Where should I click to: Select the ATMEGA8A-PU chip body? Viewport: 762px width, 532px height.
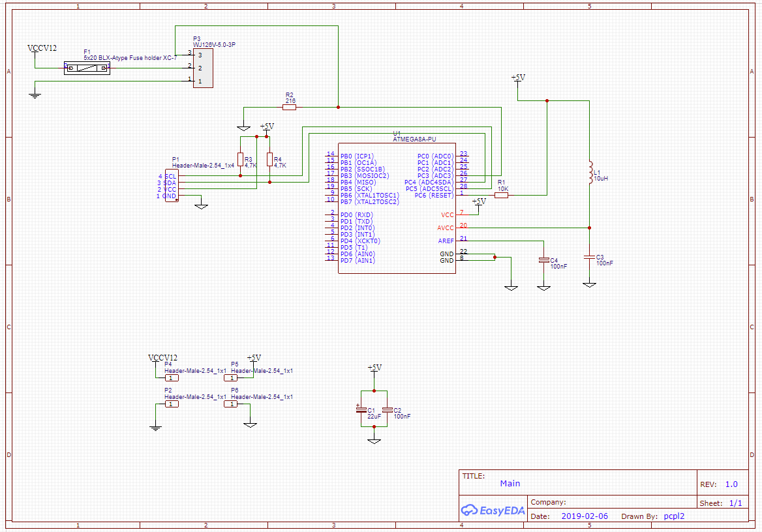coord(396,208)
